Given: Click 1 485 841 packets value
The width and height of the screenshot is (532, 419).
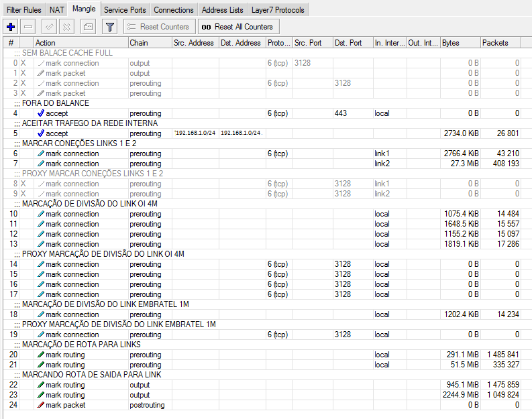Looking at the screenshot, I should pyautogui.click(x=503, y=355).
